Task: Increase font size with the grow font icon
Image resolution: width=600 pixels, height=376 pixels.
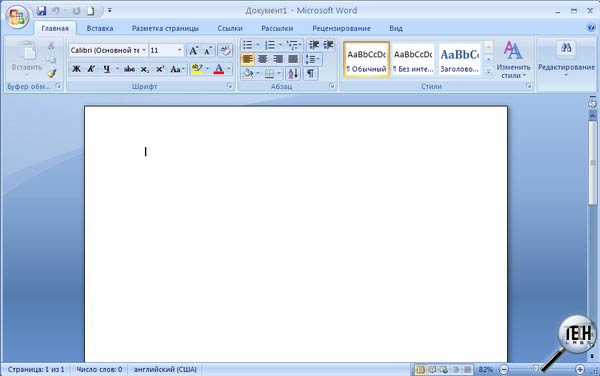Action: point(194,50)
